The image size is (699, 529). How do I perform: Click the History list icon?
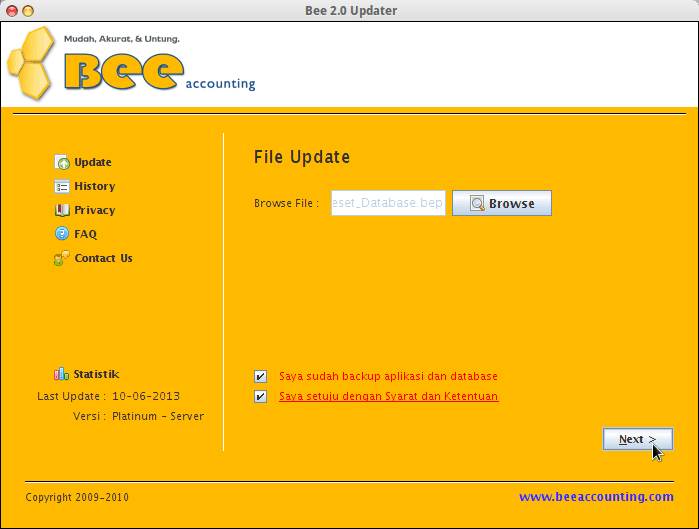click(62, 186)
